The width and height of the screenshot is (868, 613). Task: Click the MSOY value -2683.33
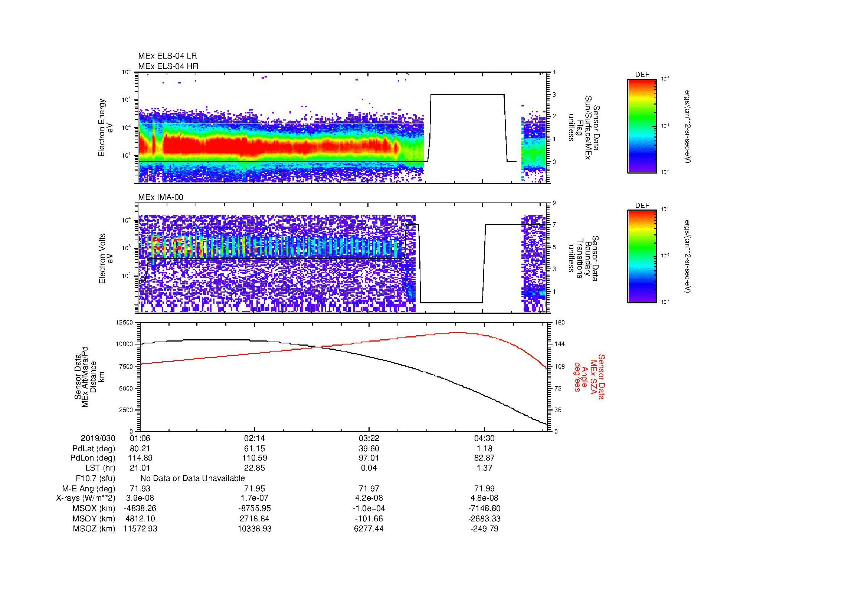pyautogui.click(x=484, y=518)
